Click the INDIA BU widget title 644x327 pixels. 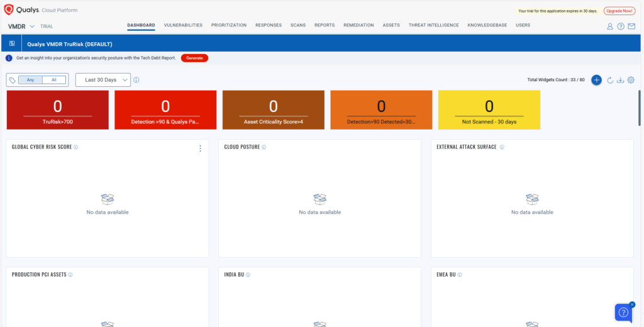234,275
